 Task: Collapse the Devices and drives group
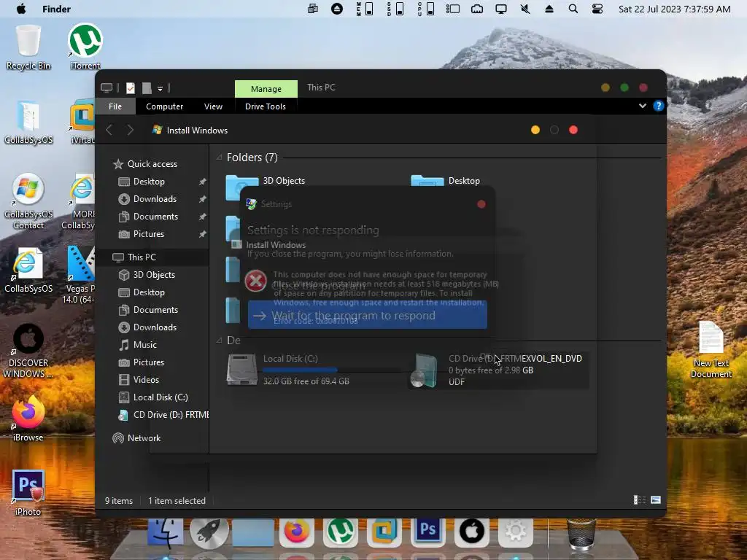[219, 340]
